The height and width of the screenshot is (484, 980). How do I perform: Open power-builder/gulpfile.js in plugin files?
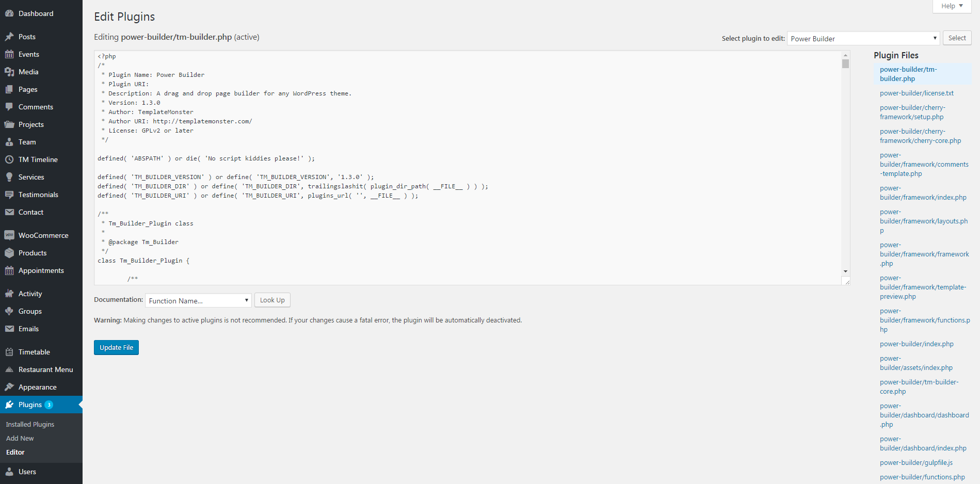pos(916,463)
